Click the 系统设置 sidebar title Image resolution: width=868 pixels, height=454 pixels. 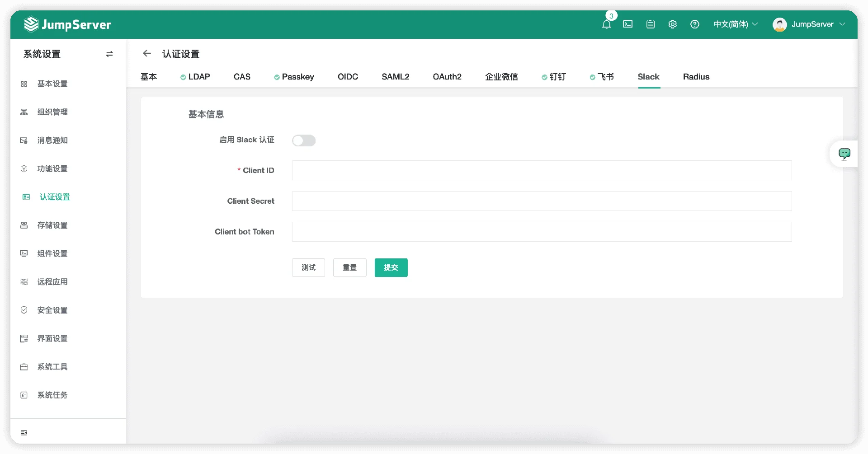[x=42, y=54]
